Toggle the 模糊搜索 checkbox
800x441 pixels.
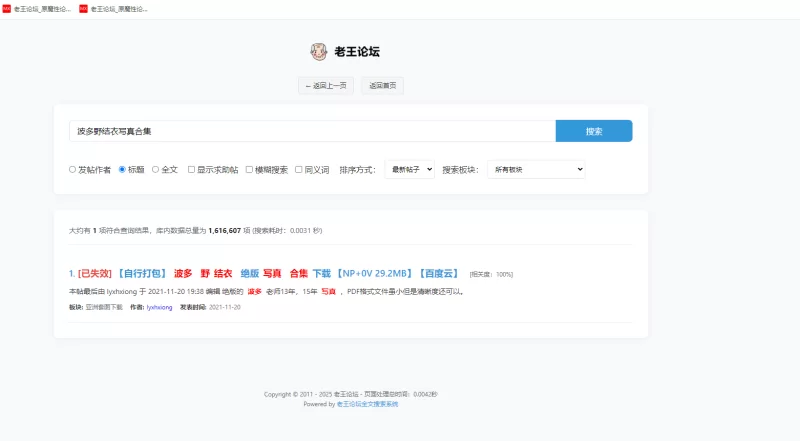(x=249, y=170)
